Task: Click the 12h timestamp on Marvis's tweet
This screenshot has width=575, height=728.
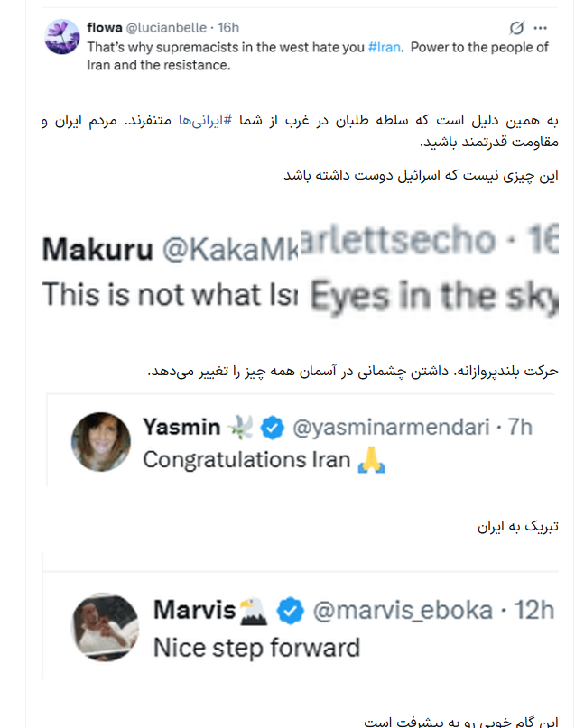Action: [533, 611]
